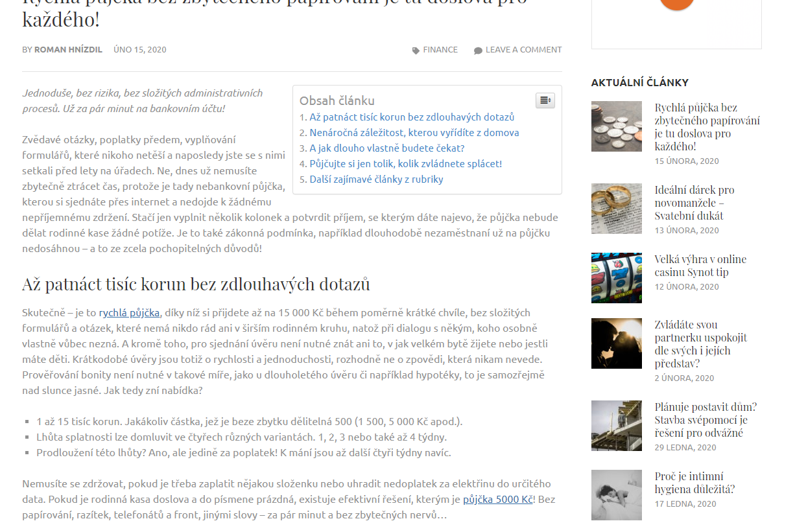Screen dimensions: 795x532
Task: Click the '12 ÚNORA, 2020' sidebar date
Action: pyautogui.click(x=687, y=287)
